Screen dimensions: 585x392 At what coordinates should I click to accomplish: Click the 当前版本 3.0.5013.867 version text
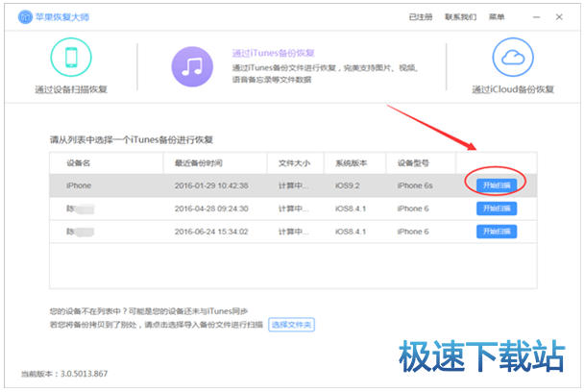coord(64,374)
